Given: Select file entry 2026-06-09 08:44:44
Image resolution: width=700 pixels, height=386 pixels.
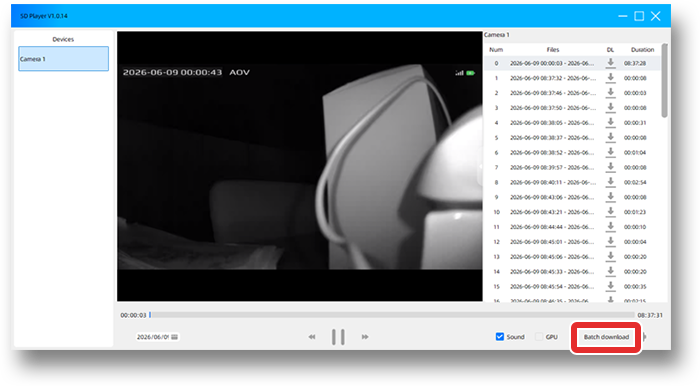Looking at the screenshot, I should (x=552, y=227).
